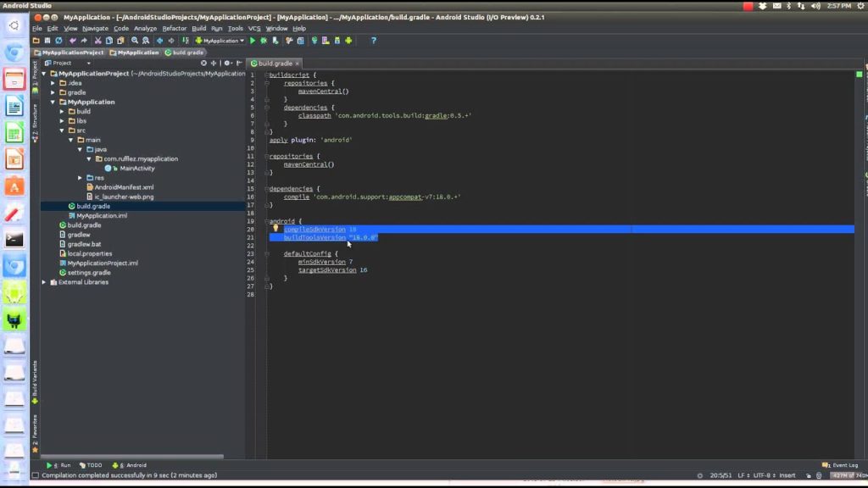Toggle tool window buttons icon at bottom-left corner

click(36, 475)
